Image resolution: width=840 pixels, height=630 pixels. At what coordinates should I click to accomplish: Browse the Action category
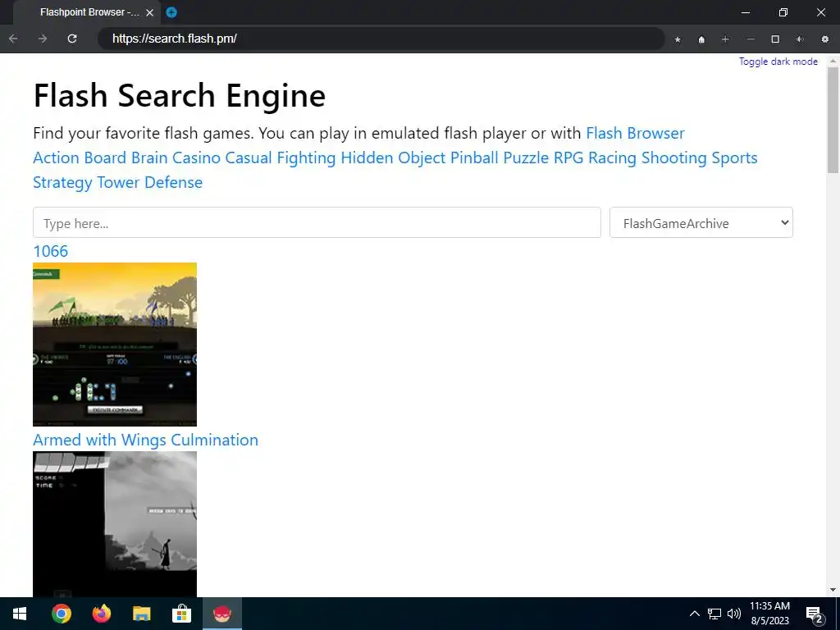coord(57,157)
